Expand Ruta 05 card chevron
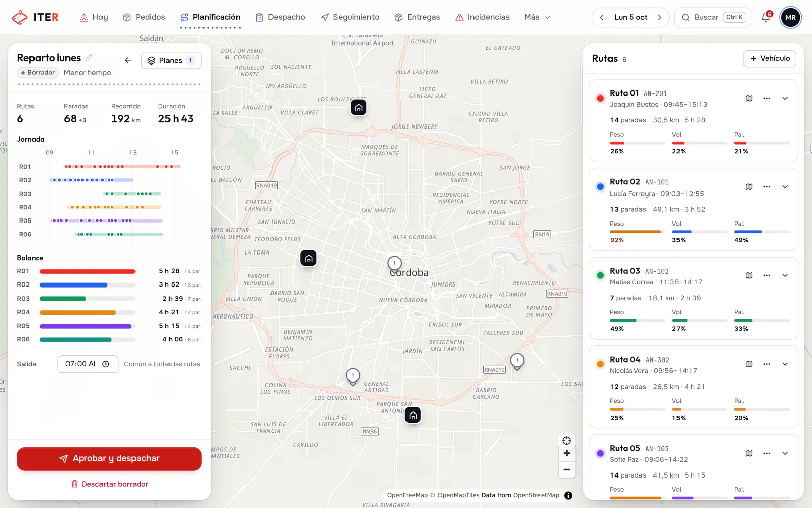 785,453
